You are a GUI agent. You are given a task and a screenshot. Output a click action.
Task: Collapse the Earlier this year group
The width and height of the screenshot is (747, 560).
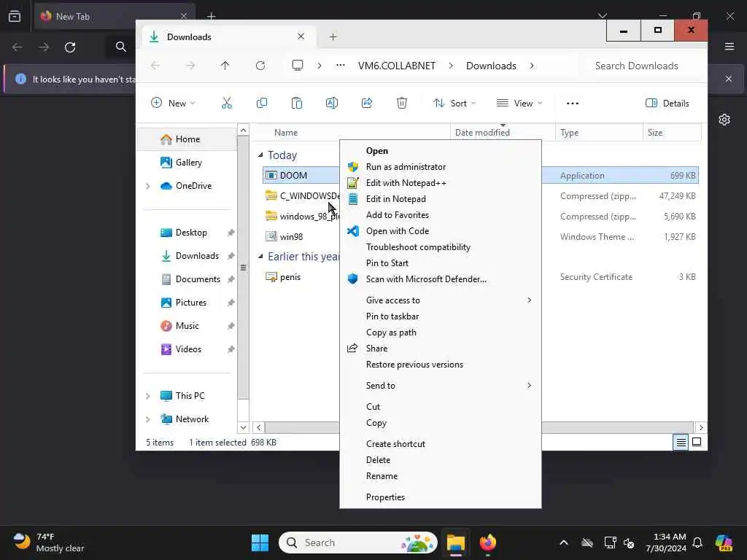pos(260,256)
